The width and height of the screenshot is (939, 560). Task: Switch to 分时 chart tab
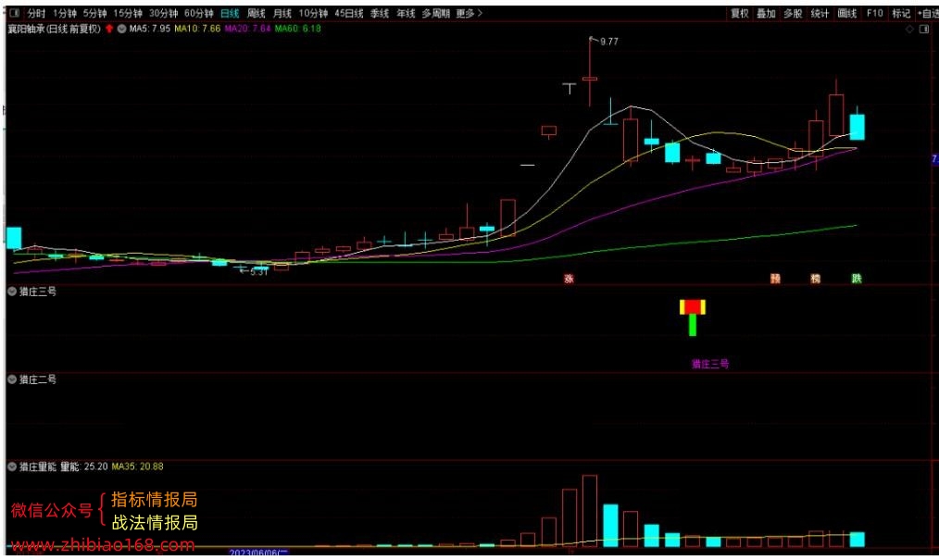click(36, 13)
